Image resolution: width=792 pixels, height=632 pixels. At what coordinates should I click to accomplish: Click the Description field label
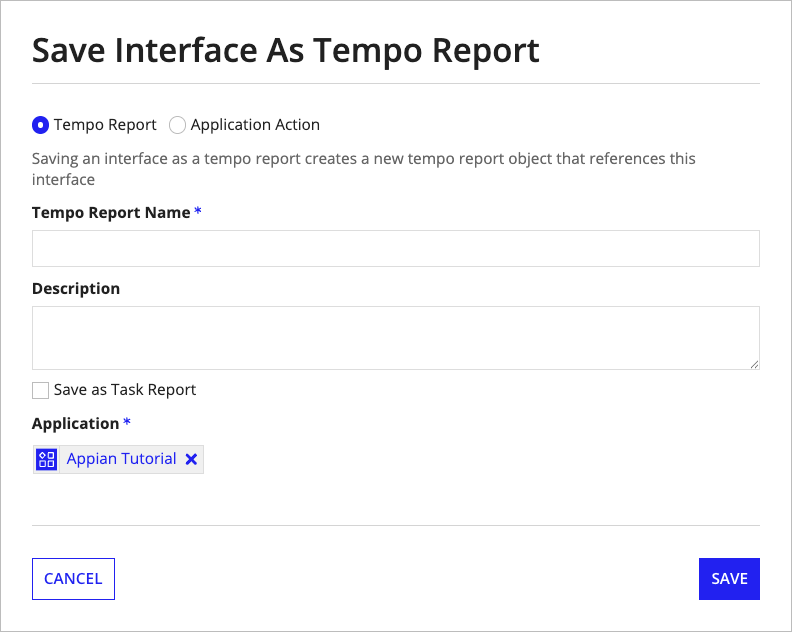[x=76, y=288]
